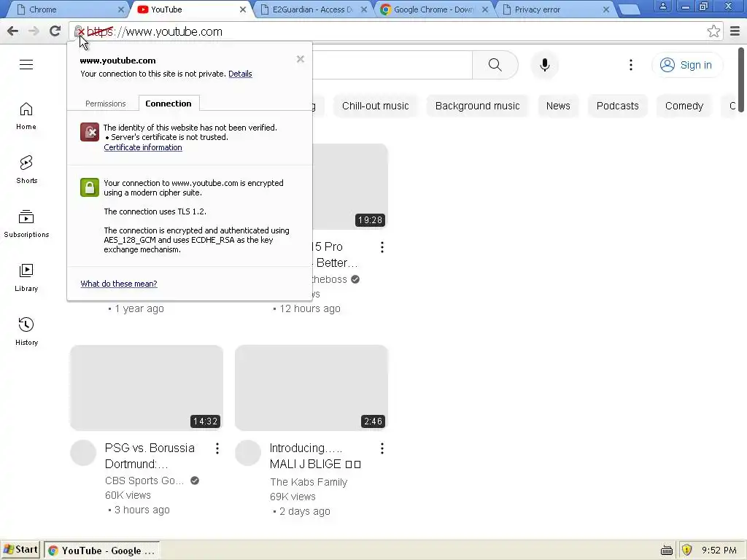Open the 19:28 video thumbnail
Screen dimensions: 747x560
point(350,187)
